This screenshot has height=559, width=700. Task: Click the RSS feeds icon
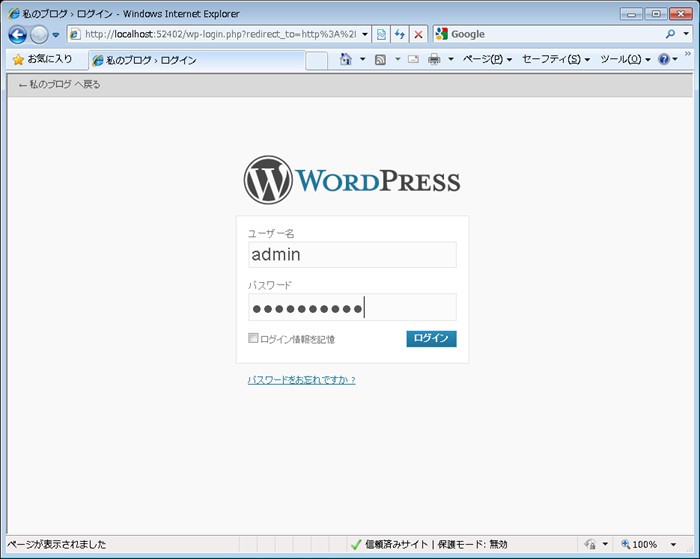coord(380,59)
